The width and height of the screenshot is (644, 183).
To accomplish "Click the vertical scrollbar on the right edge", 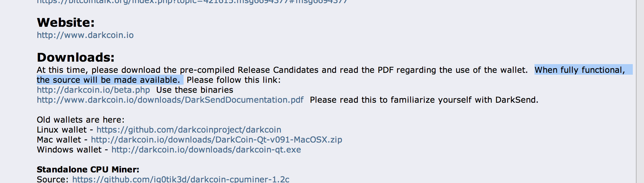I will (640, 91).
